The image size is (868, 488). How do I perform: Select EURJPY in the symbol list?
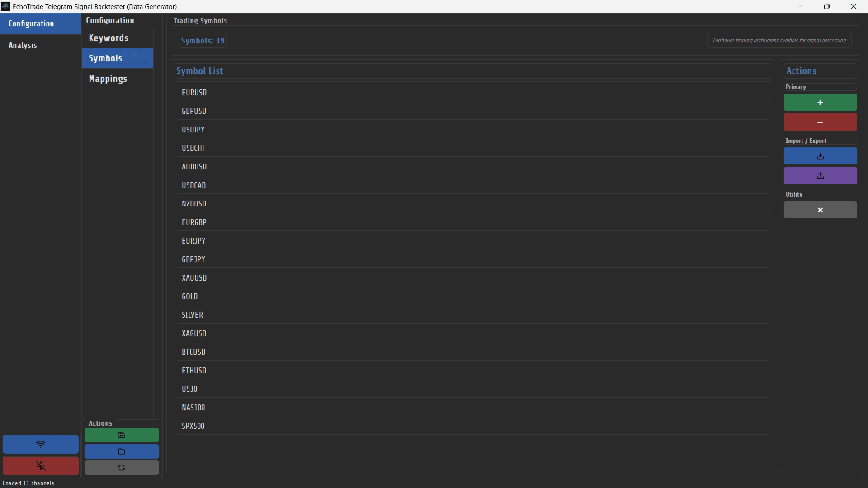473,240
